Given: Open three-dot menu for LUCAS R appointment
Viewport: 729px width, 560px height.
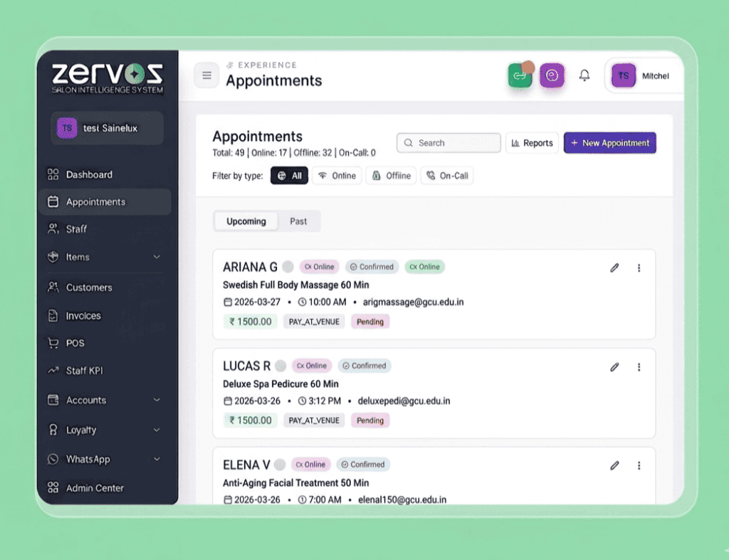Looking at the screenshot, I should click(639, 367).
